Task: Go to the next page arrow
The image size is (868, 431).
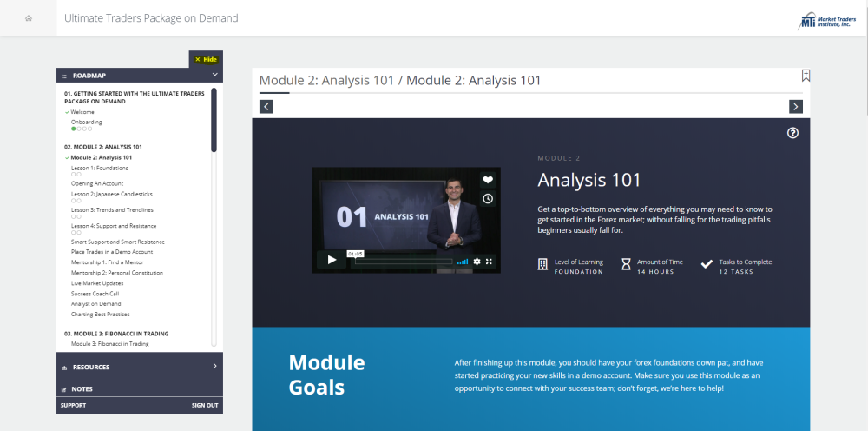Action: coord(795,106)
